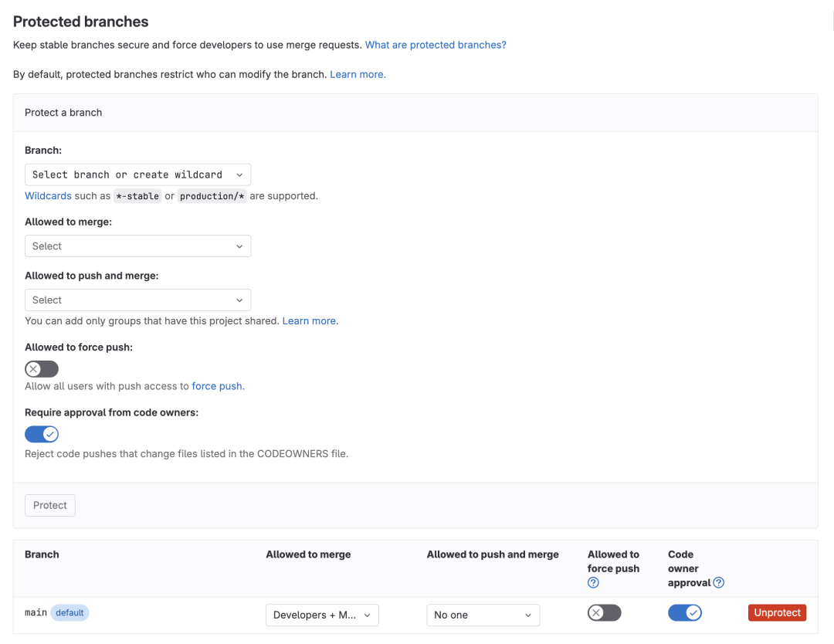834x644 pixels.
Task: Click Learn more about branch restrictions
Action: tap(358, 74)
